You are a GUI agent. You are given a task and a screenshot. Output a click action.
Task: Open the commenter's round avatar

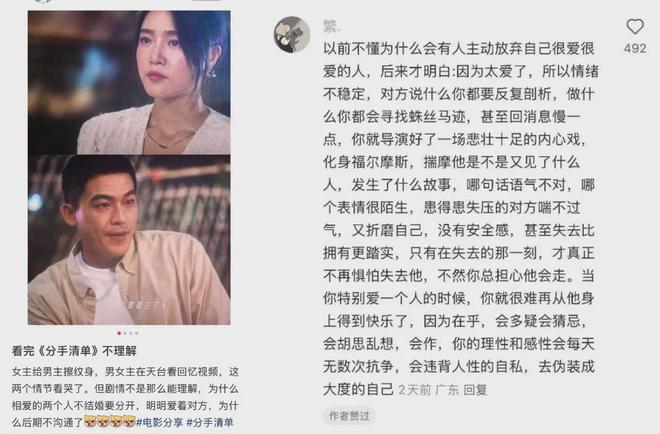pos(292,35)
